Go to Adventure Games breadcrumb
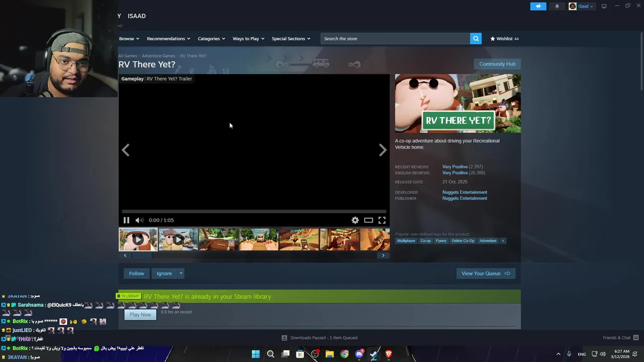This screenshot has height=362, width=644. coord(158,56)
